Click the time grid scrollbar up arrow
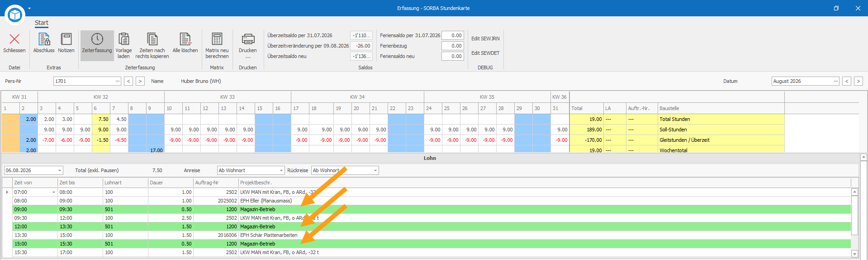The image size is (868, 260). 854,192
